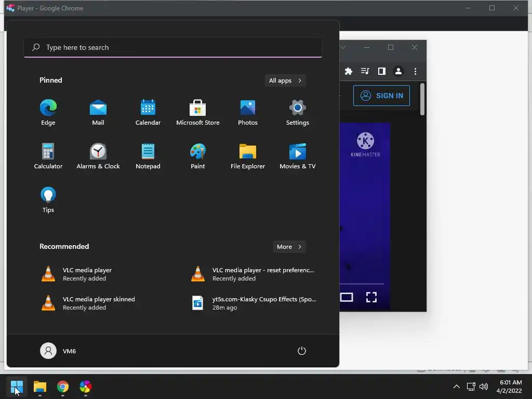Open the tab search chevron in Chrome
Screen dimensions: 532x399
pos(343,47)
